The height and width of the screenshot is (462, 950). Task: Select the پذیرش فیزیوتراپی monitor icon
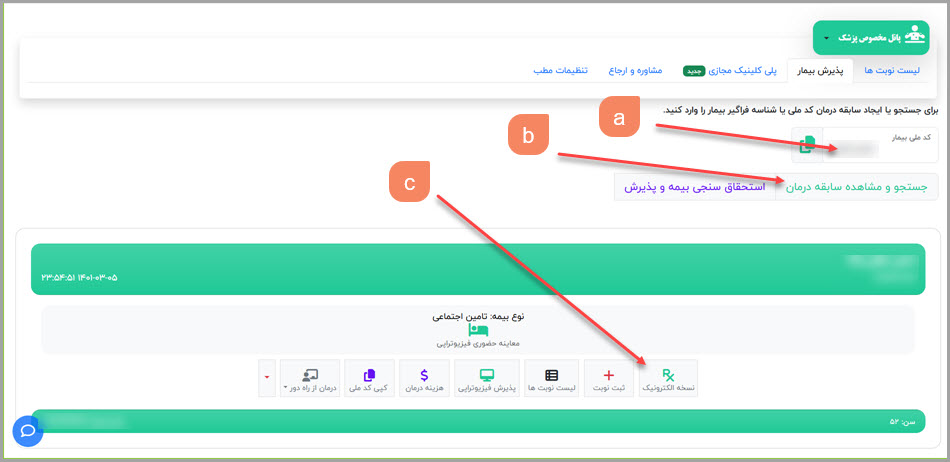click(x=486, y=375)
